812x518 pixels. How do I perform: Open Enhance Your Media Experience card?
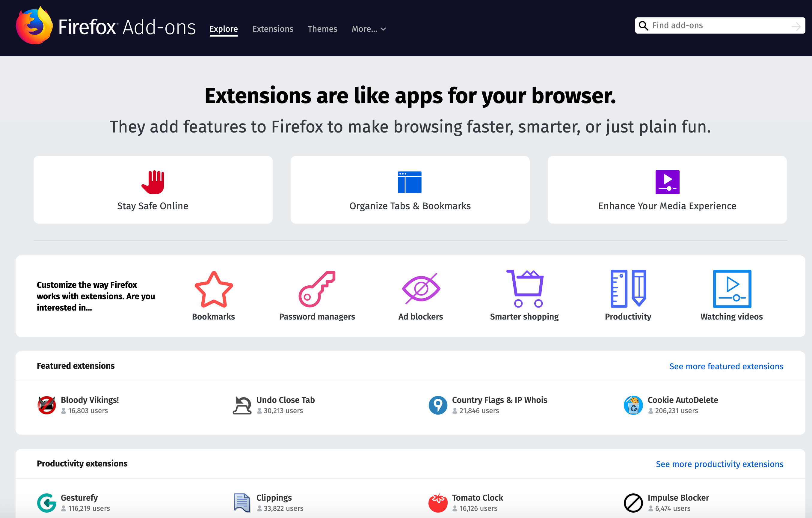click(x=667, y=190)
